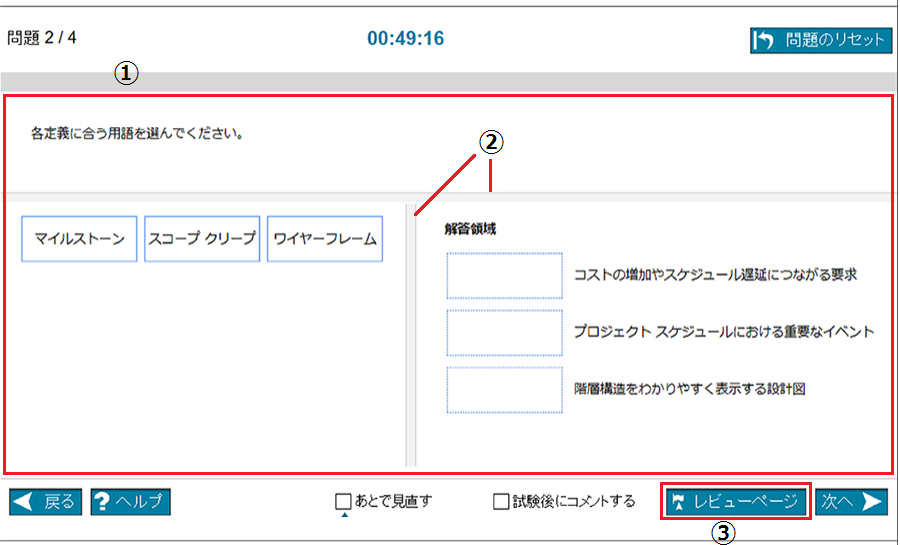Click the undo arrow icon on 問題のリセット
Viewport: 900px width, 545px height.
pos(765,40)
